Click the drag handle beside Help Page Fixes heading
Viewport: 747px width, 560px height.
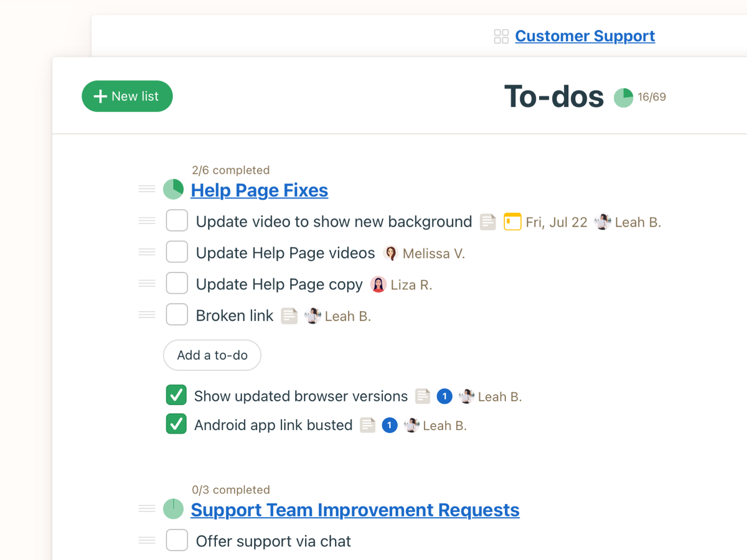147,189
